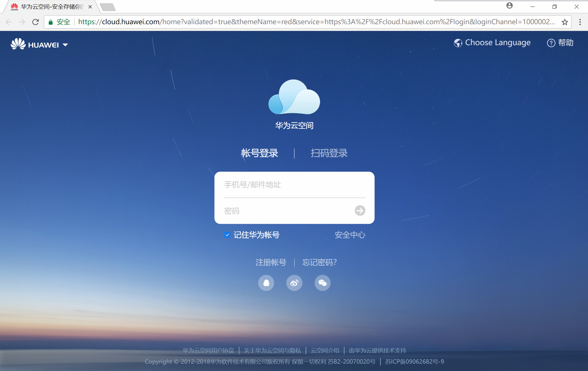Switch to 扫码登录 tab
This screenshot has height=371, width=588.
click(x=329, y=153)
